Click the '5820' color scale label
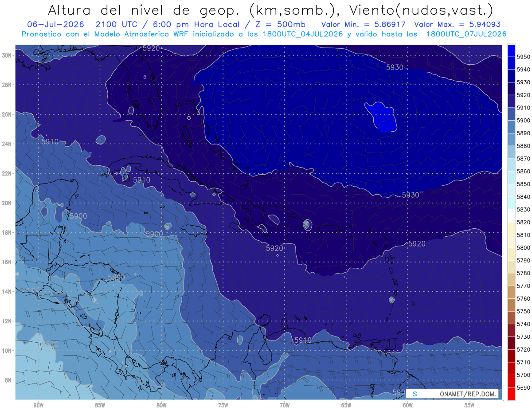 coord(523,222)
